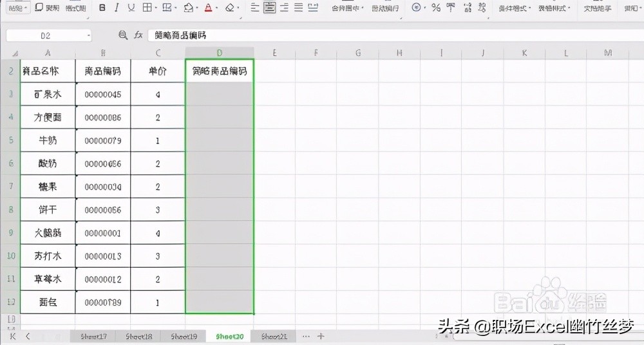
Task: Expand the Name Box dropdown arrow
Action: (88, 36)
